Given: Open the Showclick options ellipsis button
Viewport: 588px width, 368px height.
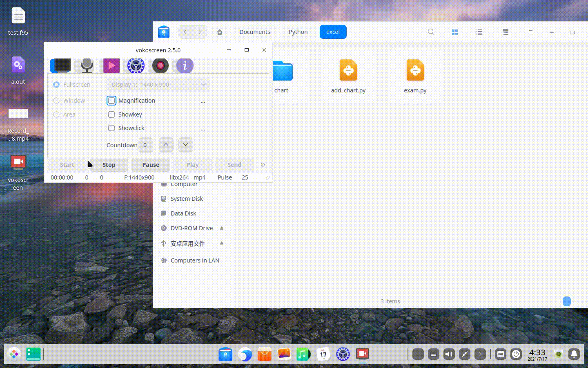Looking at the screenshot, I should tap(203, 128).
